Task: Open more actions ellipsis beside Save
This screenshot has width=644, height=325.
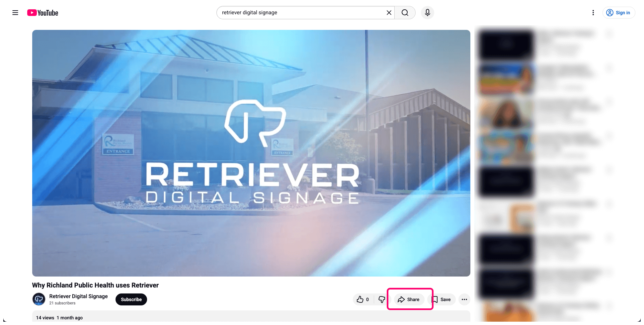Action: tap(464, 299)
